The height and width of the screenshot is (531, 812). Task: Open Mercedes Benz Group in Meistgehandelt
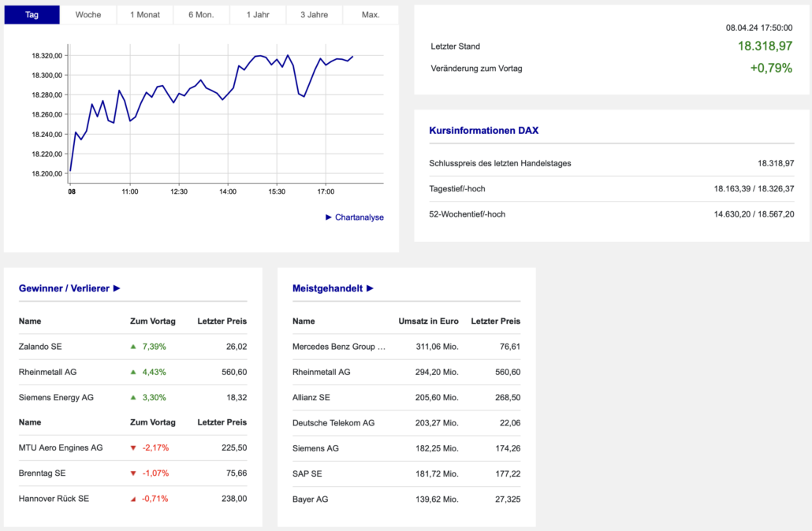339,347
